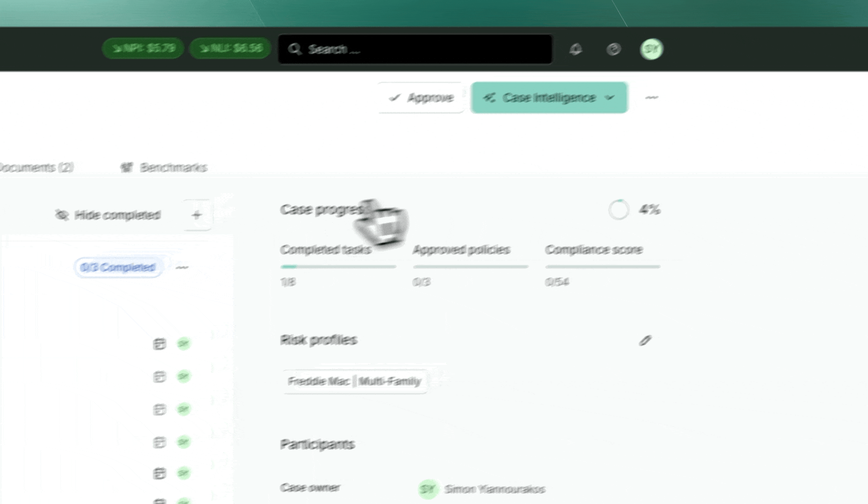Open the SY user avatar in header
868x504 pixels.
651,49
